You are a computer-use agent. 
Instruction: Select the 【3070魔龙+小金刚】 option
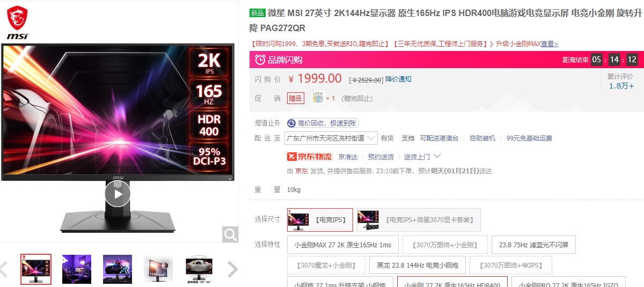click(x=326, y=265)
